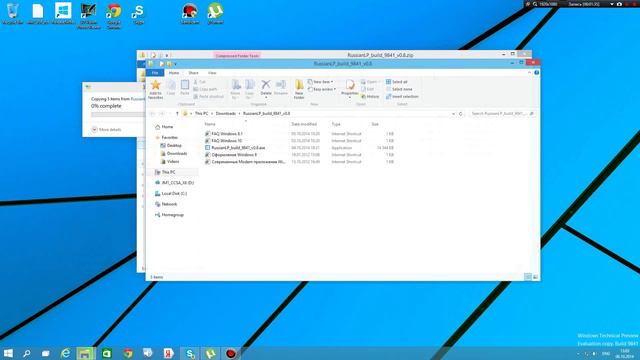Click the Help question mark icon
This screenshot has width=640, height=360.
(537, 73)
